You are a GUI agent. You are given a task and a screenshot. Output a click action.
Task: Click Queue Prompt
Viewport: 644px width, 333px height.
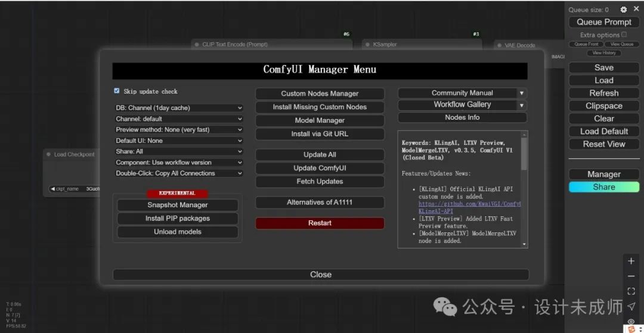point(603,22)
